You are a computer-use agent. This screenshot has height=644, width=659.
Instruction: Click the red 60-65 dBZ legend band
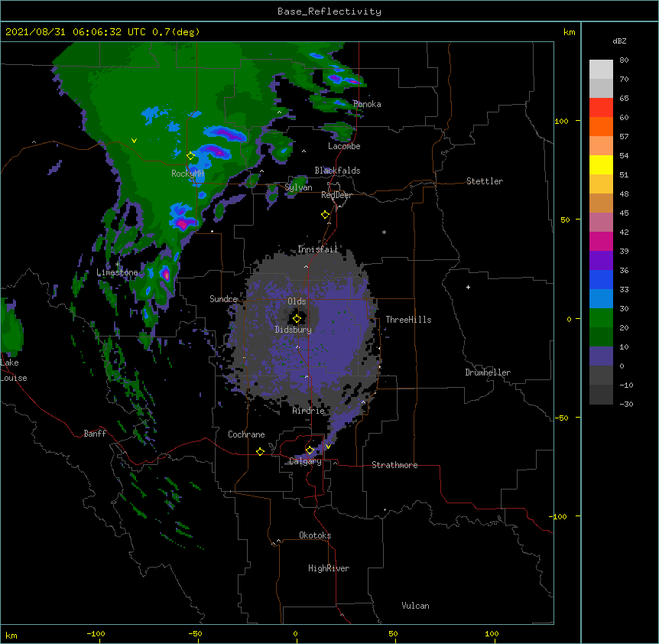click(x=601, y=108)
